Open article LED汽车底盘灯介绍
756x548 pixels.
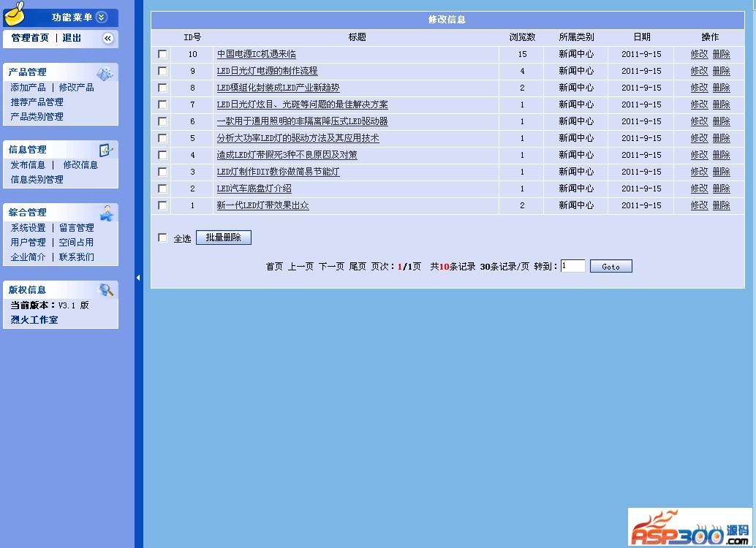(254, 189)
